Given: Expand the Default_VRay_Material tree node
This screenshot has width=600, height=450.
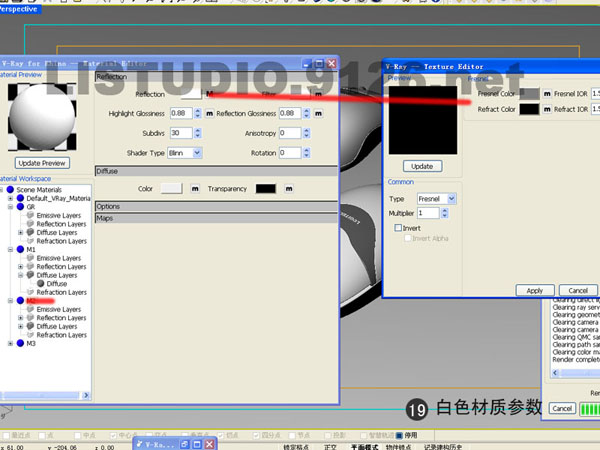Looking at the screenshot, I should click(x=10, y=198).
